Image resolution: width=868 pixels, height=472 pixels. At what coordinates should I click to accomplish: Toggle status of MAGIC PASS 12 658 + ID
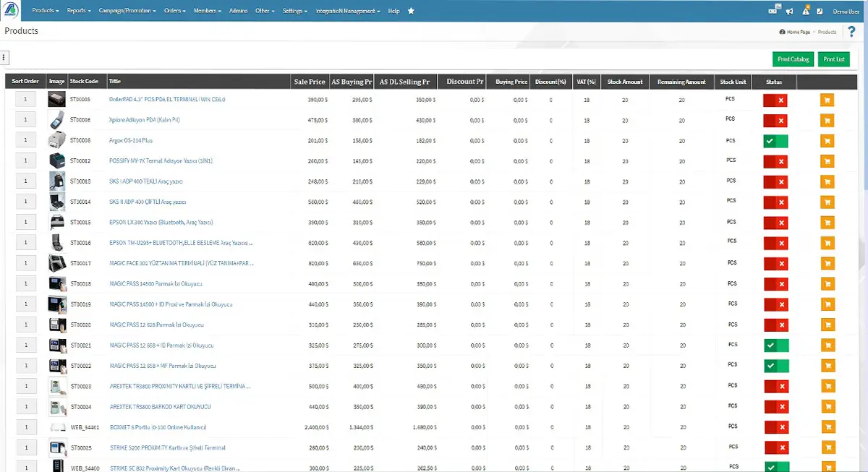click(775, 345)
